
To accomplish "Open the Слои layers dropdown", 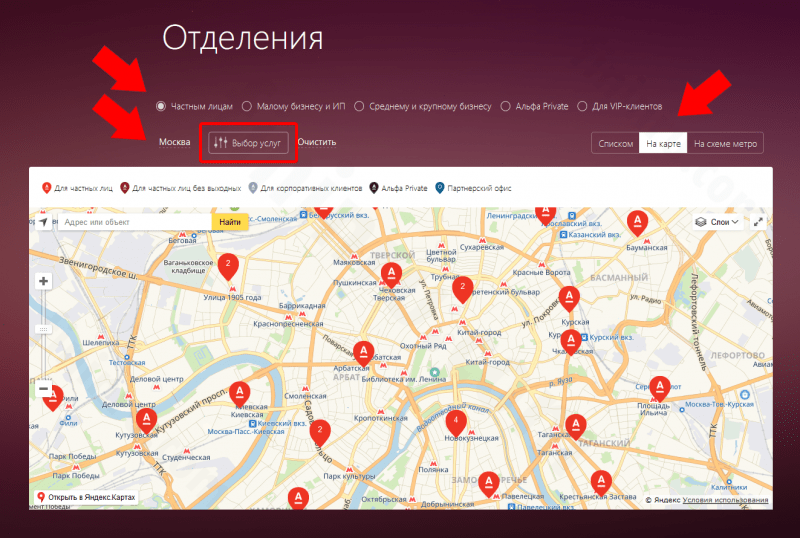I will (x=718, y=222).
